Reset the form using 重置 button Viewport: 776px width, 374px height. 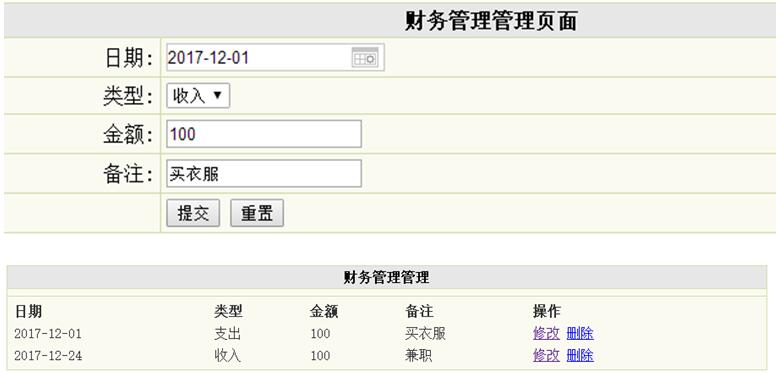(x=257, y=213)
